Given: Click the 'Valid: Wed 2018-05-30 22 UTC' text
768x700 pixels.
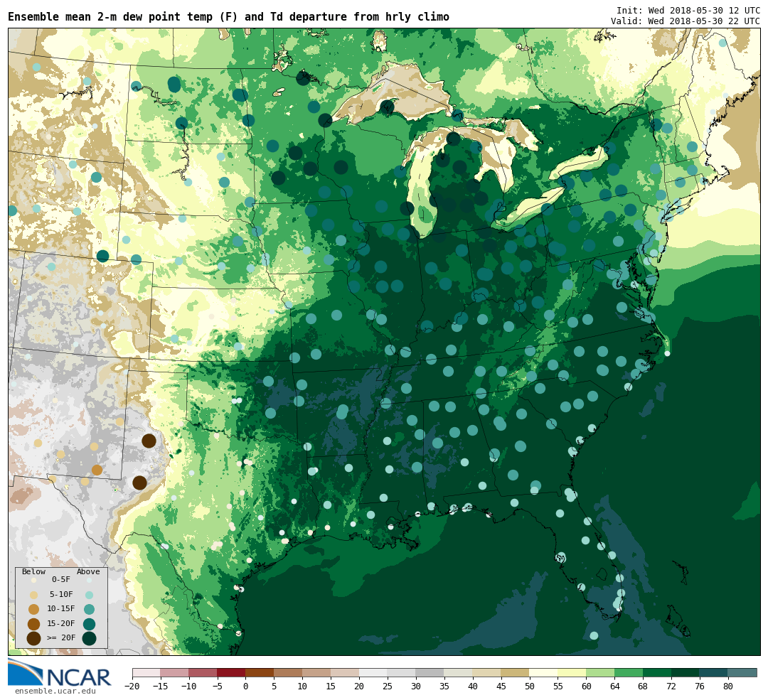Looking at the screenshot, I should pos(685,21).
